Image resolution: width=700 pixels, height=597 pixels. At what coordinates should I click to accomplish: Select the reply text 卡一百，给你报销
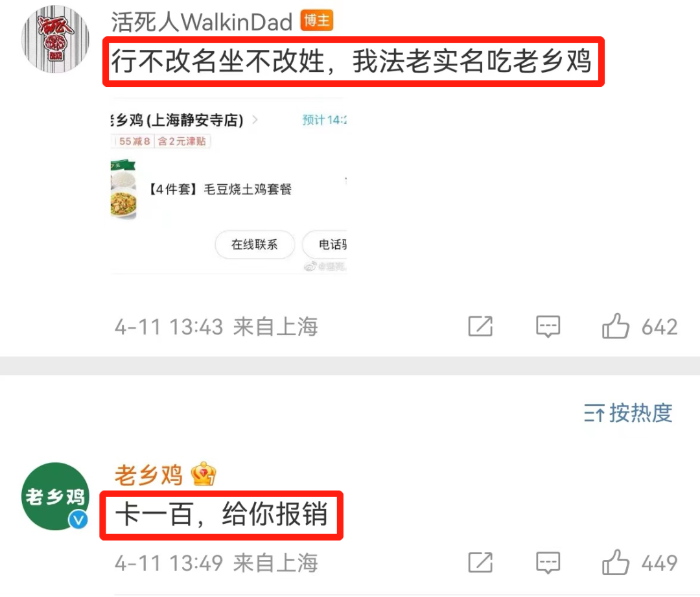point(222,514)
